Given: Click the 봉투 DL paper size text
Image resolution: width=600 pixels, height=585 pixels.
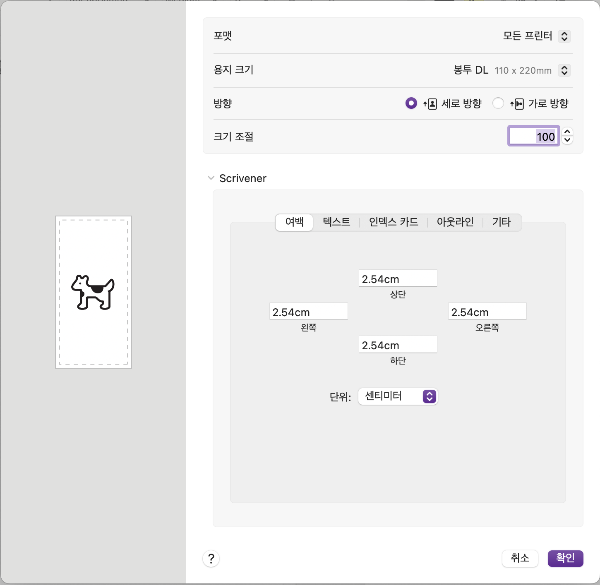Looking at the screenshot, I should pos(471,70).
